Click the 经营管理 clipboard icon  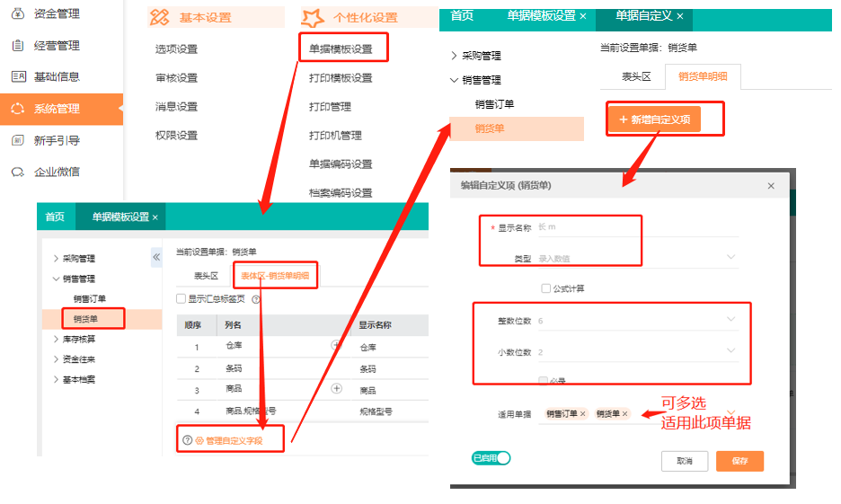click(x=18, y=46)
